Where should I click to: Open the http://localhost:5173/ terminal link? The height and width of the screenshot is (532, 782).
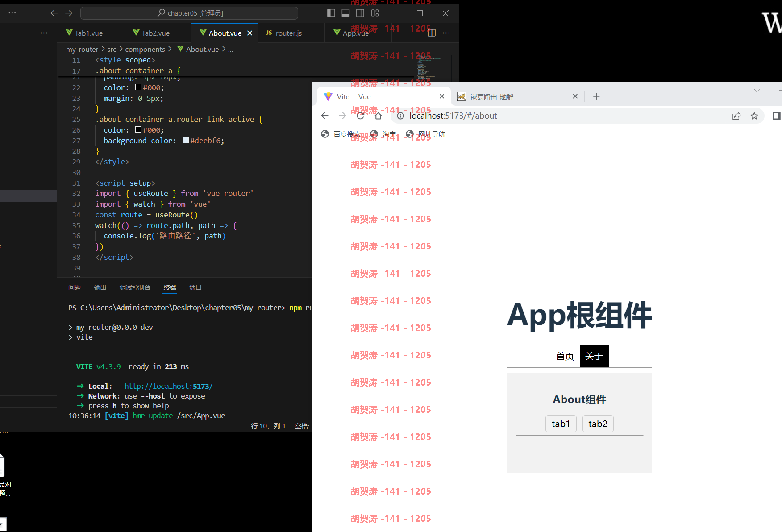tap(169, 386)
